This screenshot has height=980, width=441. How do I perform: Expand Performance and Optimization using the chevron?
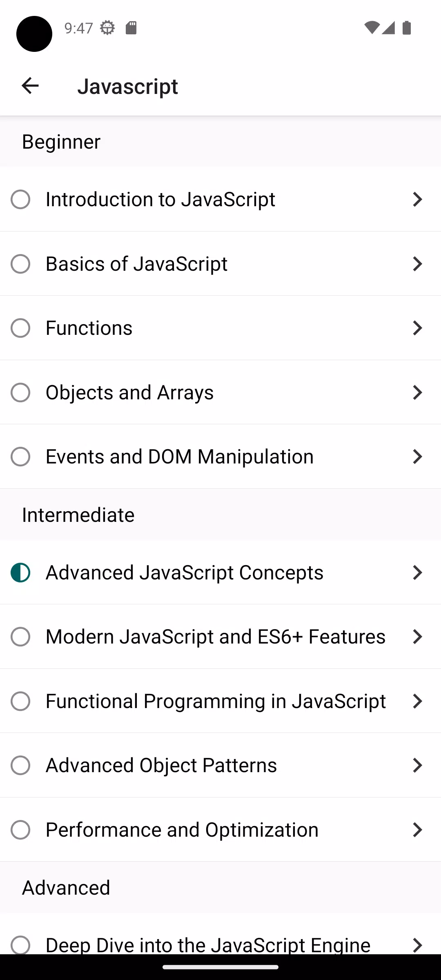417,830
